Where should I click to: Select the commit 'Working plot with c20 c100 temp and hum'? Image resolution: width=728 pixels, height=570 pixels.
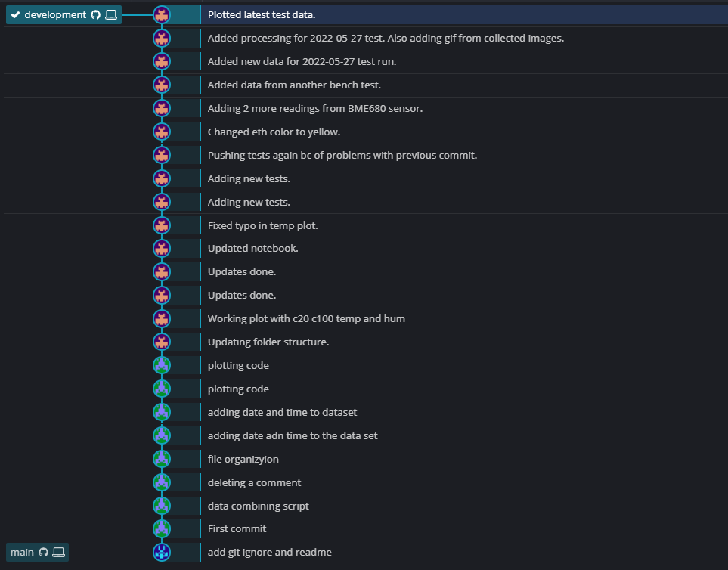coord(306,318)
